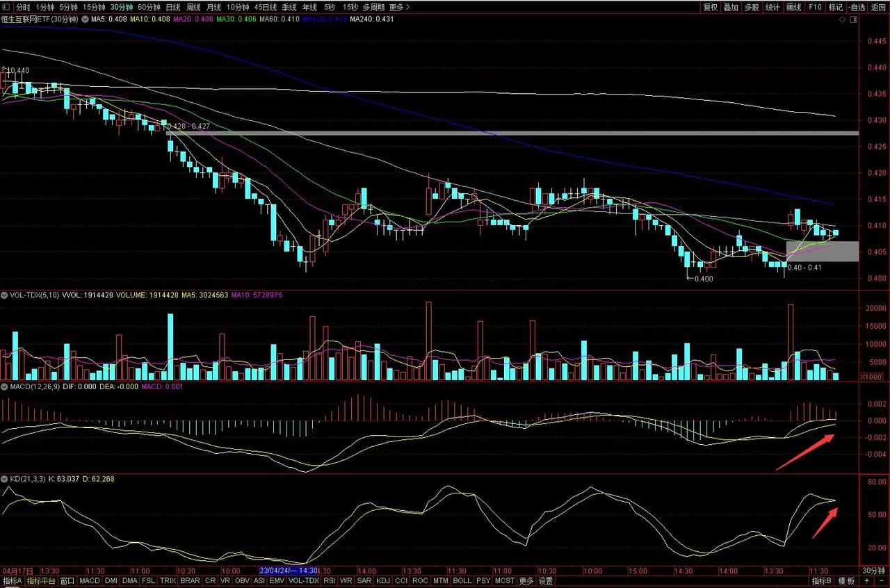Apply the PSY indicator
Viewport: 890px width, 588px height.
tap(483, 580)
